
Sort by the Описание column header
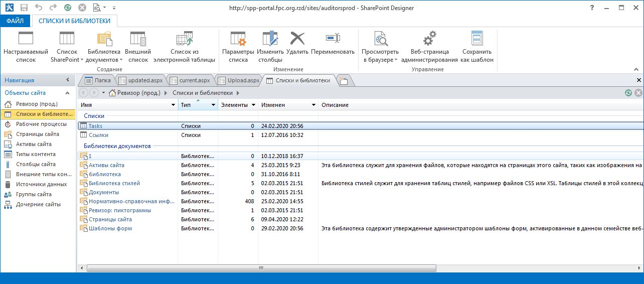[335, 105]
